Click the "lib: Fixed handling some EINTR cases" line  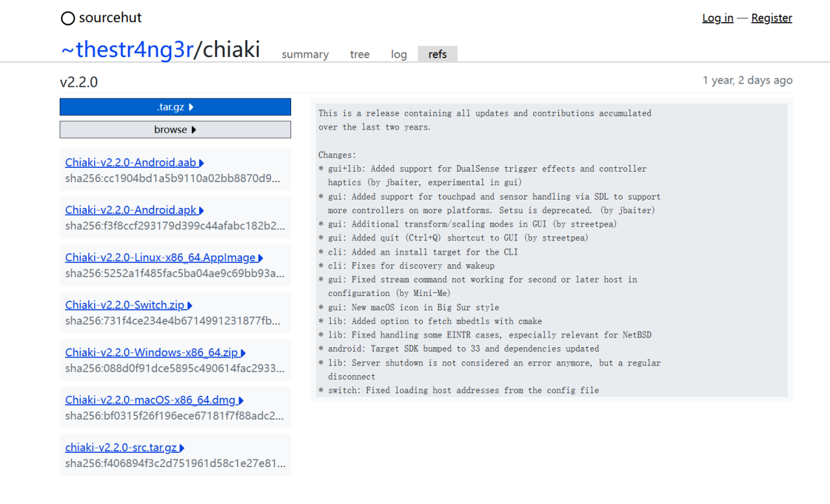(x=485, y=335)
